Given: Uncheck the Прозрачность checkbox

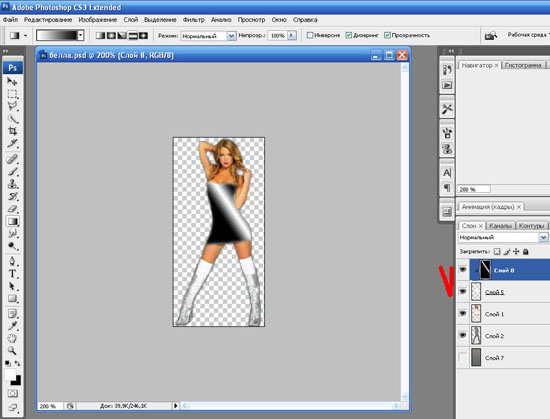Looking at the screenshot, I should pos(387,35).
